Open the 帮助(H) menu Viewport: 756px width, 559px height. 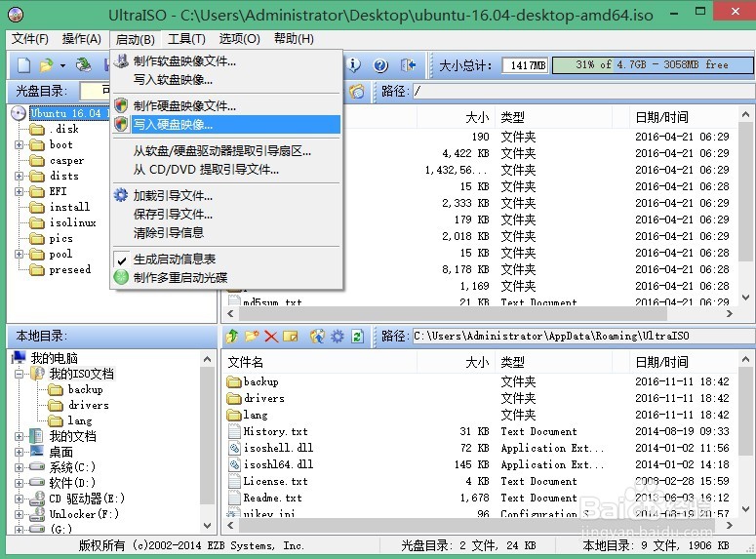pos(294,39)
